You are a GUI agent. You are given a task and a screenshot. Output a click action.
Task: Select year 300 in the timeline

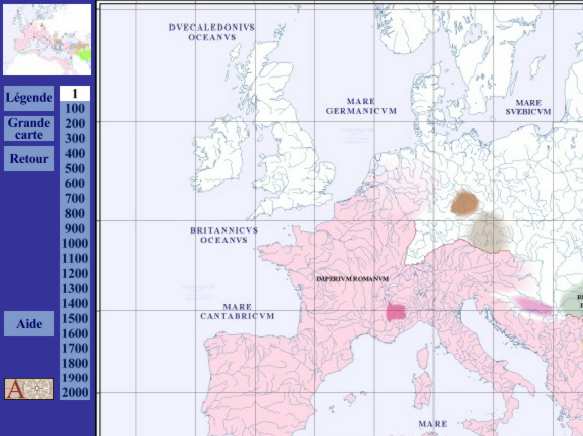click(x=75, y=138)
